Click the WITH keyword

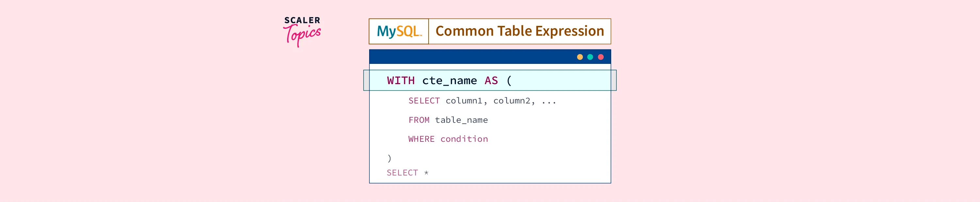tap(400, 81)
